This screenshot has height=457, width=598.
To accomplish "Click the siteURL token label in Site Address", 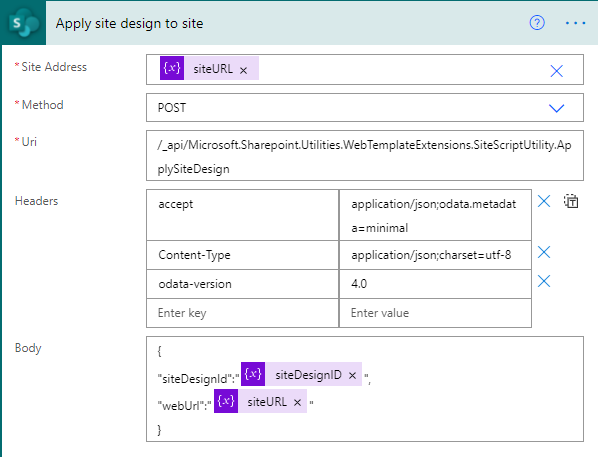I will pos(213,69).
